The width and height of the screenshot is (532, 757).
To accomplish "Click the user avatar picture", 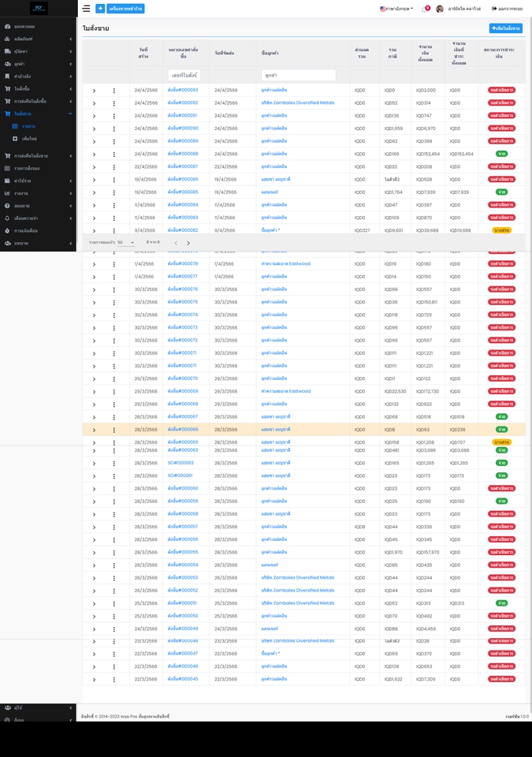I will point(439,9).
